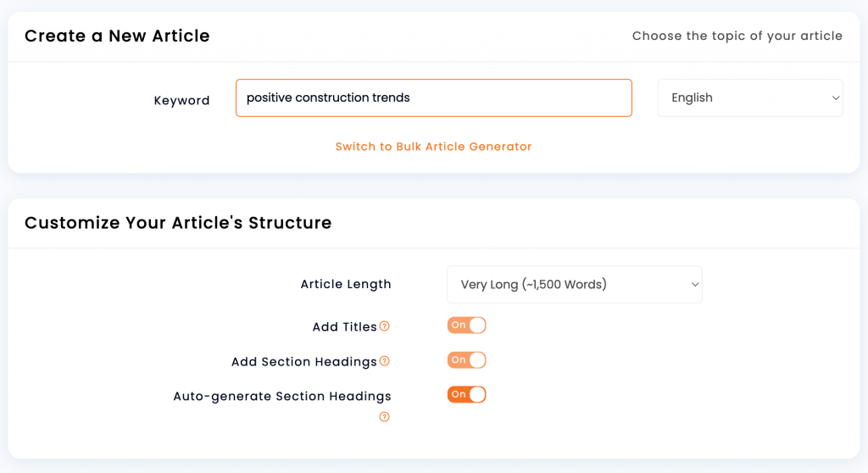Open the Article Length dropdown
This screenshot has width=868, height=473.
coord(574,284)
